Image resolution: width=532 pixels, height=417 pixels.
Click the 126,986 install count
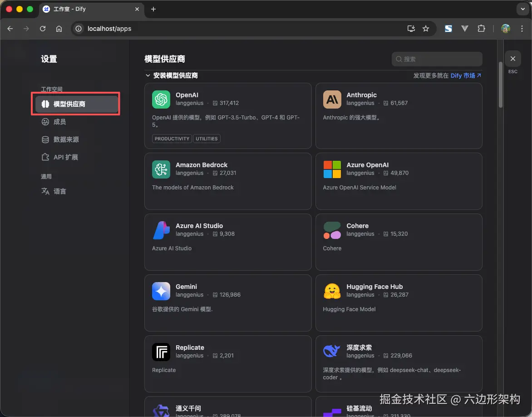(x=230, y=295)
